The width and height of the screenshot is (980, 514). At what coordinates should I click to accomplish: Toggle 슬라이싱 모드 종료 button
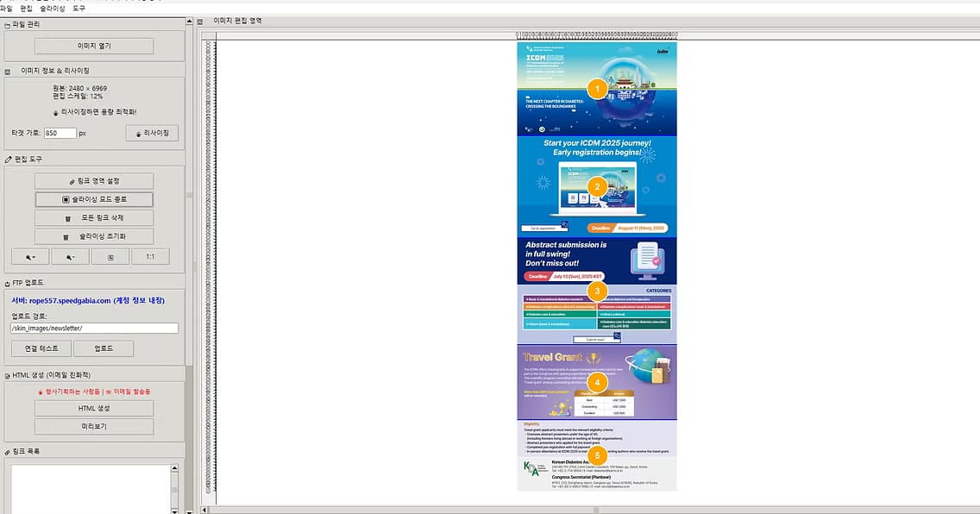tap(94, 199)
